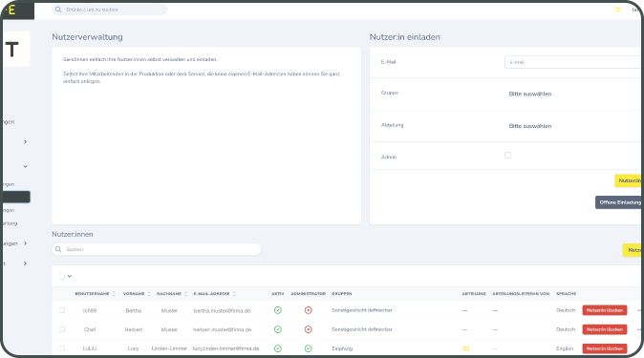Screen dimensions: 644x358
Task: Focus the E-Mail input field
Action: coord(573,62)
